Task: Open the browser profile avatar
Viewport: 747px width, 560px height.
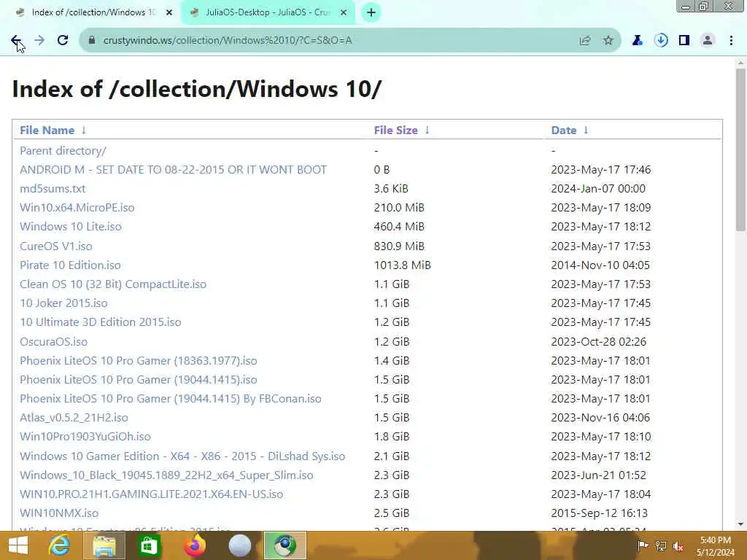Action: pos(708,41)
